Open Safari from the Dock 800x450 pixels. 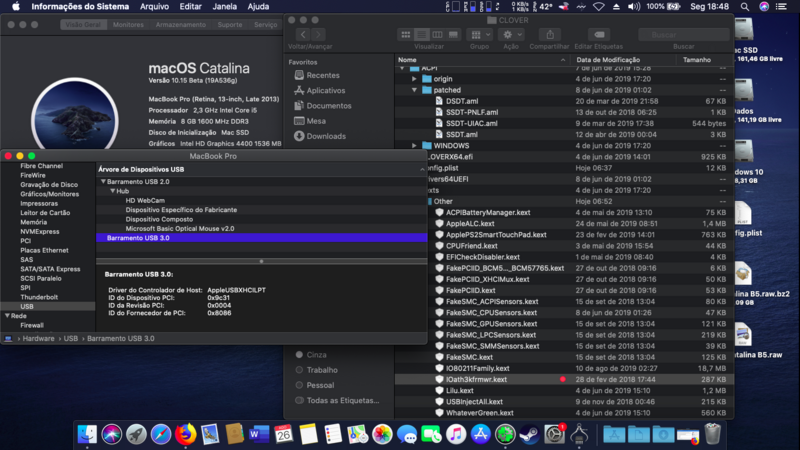(161, 434)
